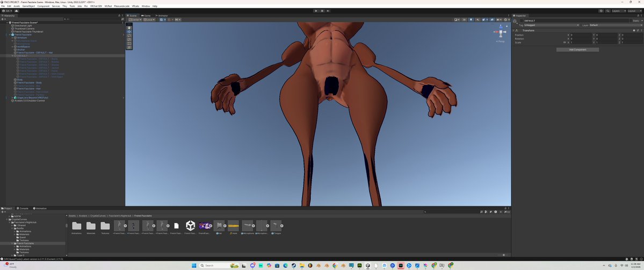644x270 pixels.
Task: Select the Transform tool in scene toolbar
Action: tap(129, 47)
